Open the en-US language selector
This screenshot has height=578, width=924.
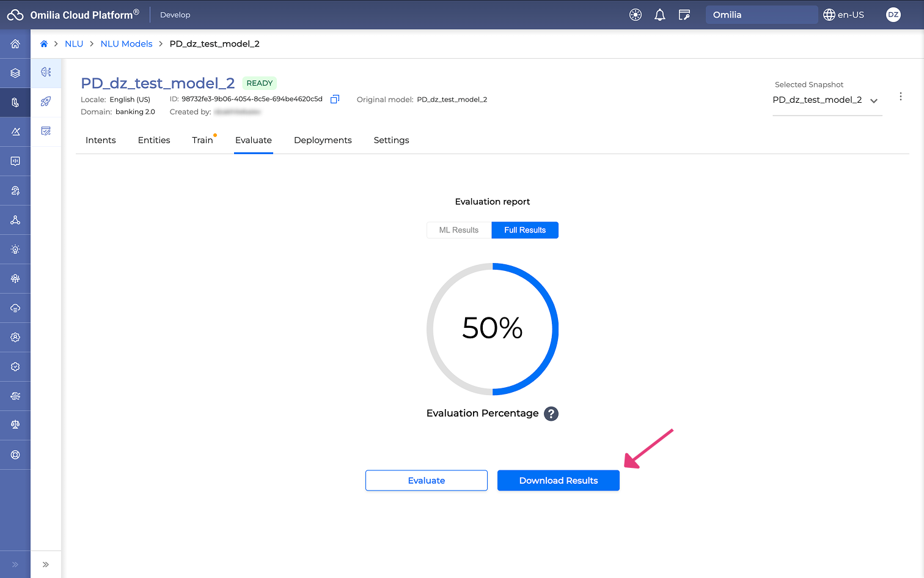843,15
